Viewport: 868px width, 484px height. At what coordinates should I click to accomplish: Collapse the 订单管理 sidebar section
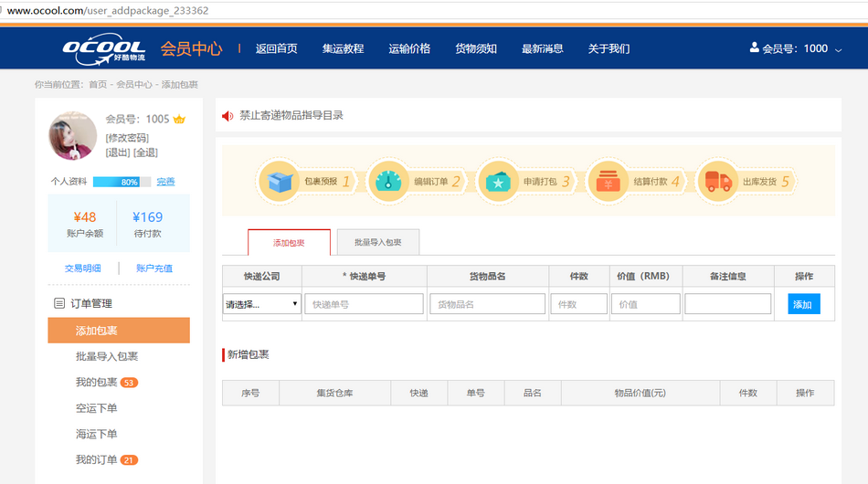pos(91,303)
